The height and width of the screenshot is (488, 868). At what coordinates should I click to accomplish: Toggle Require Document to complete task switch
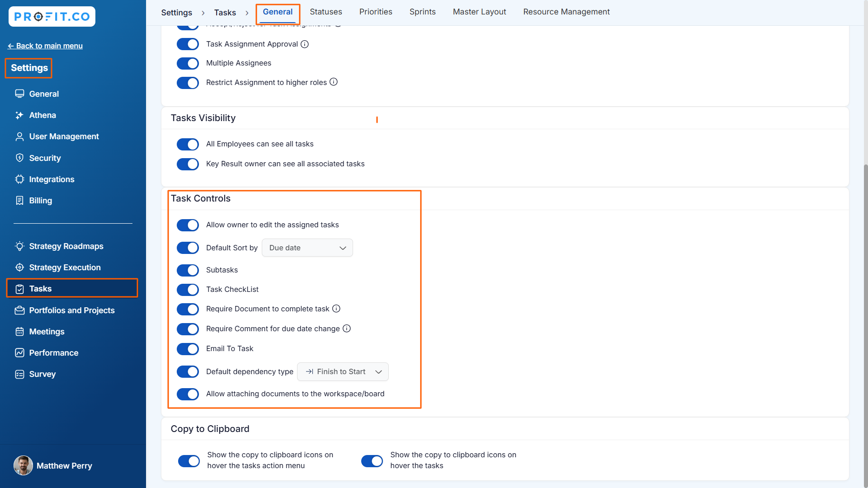click(x=188, y=309)
